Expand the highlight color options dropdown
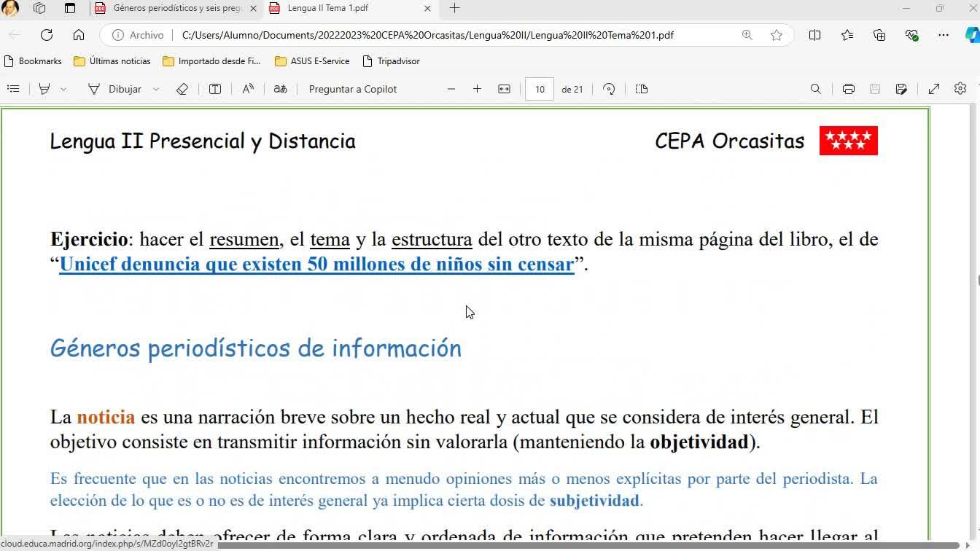The image size is (980, 551). [x=63, y=89]
